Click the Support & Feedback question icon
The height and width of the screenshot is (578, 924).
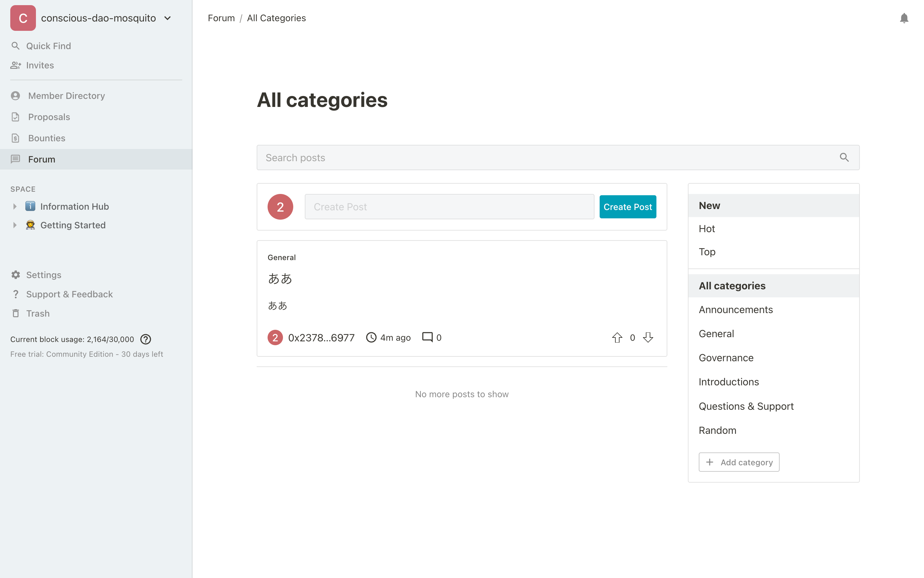(15, 294)
